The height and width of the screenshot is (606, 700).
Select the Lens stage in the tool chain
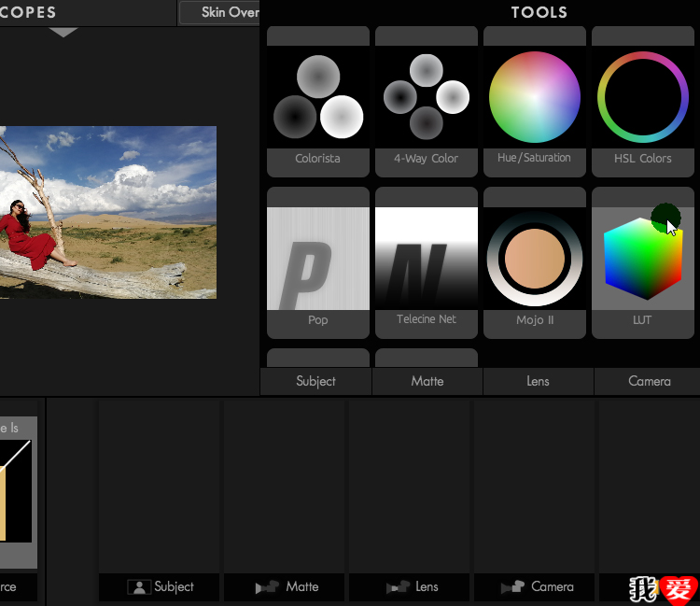coord(410,586)
